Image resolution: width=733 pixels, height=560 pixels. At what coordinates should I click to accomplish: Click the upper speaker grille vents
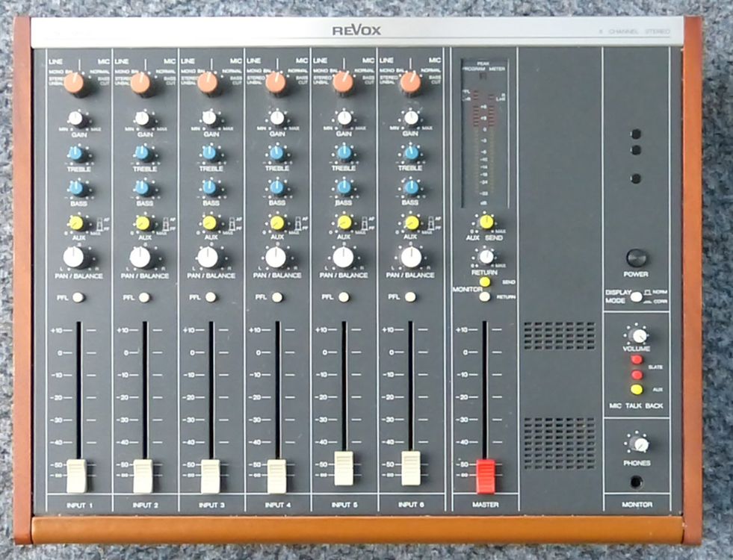559,336
